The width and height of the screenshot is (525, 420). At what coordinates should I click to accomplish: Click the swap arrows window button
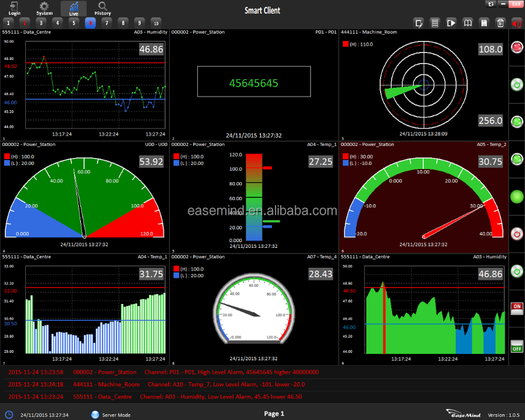pyautogui.click(x=491, y=4)
